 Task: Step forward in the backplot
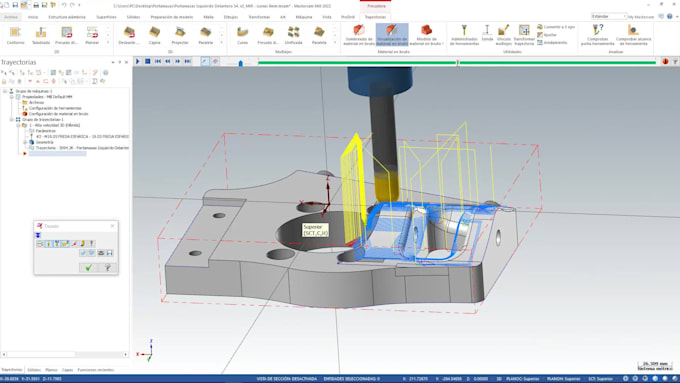point(178,62)
